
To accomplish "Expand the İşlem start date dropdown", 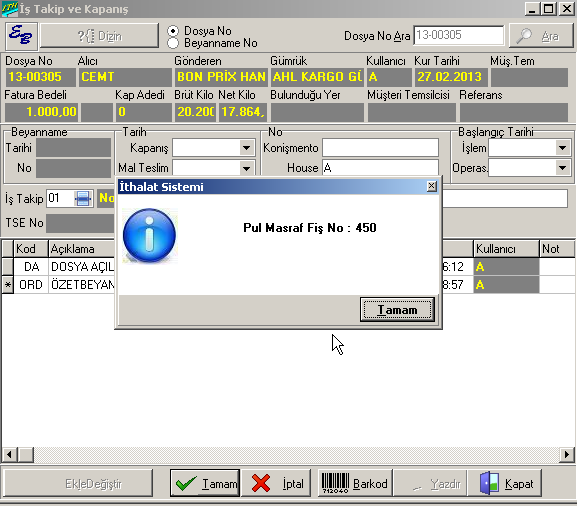I will click(562, 148).
